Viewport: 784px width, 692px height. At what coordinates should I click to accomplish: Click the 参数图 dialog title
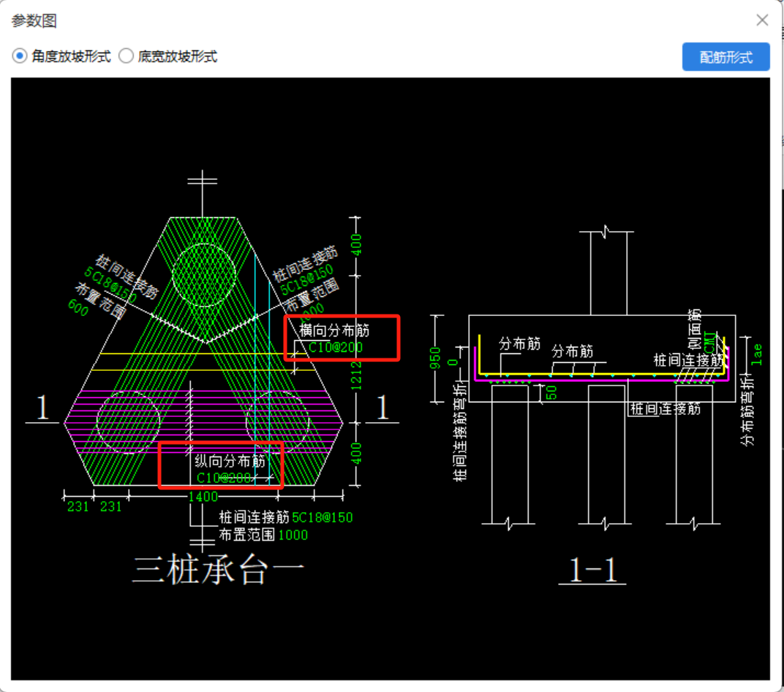[x=34, y=20]
